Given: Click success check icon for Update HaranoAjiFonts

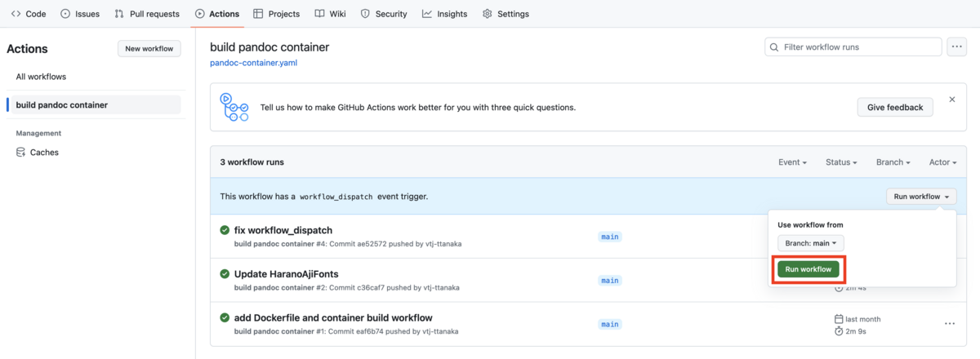Looking at the screenshot, I should (x=225, y=274).
